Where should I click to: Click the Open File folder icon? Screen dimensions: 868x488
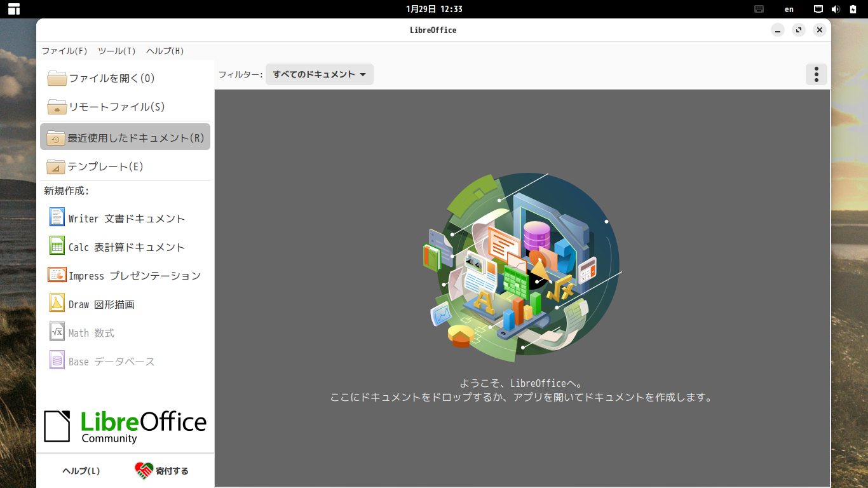(57, 78)
